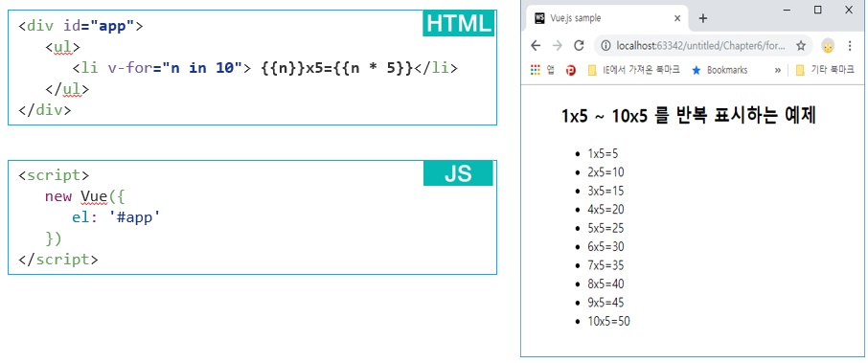The width and height of the screenshot is (868, 363).
Task: Bookmark this page with the star icon
Action: 801,46
